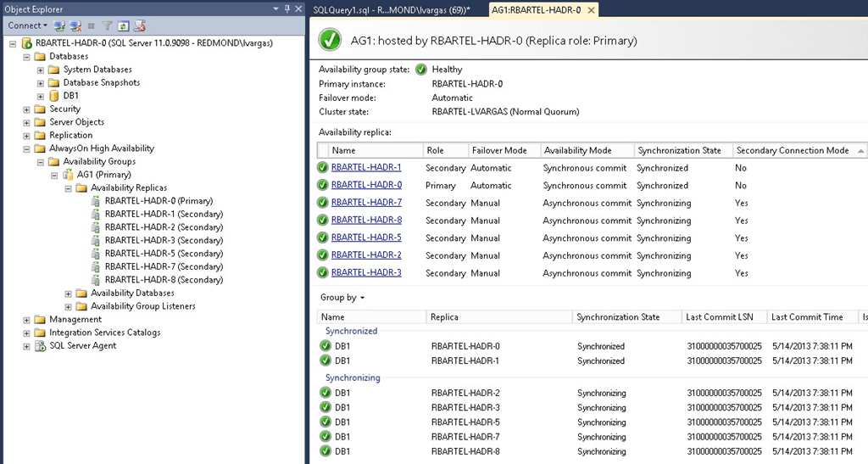Pin the Object Explorer panel
Image resolution: width=868 pixels, height=464 pixels.
click(x=287, y=9)
